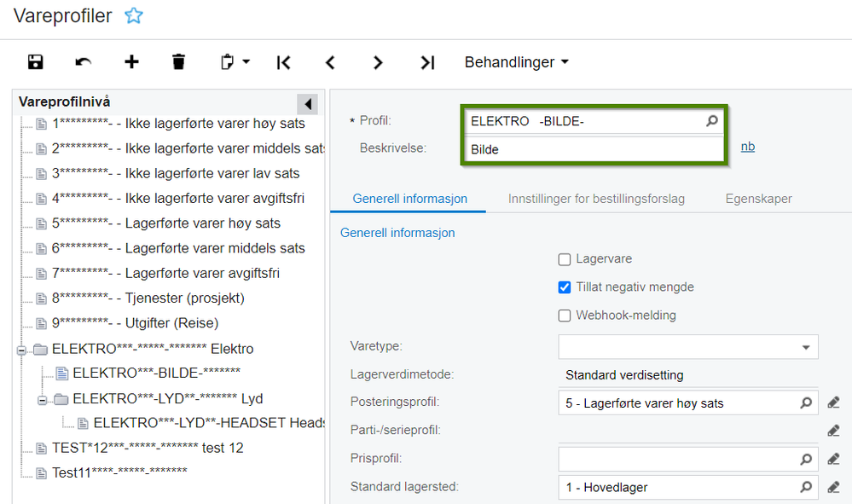
Task: Click the delete trash can icon
Action: tap(178, 62)
